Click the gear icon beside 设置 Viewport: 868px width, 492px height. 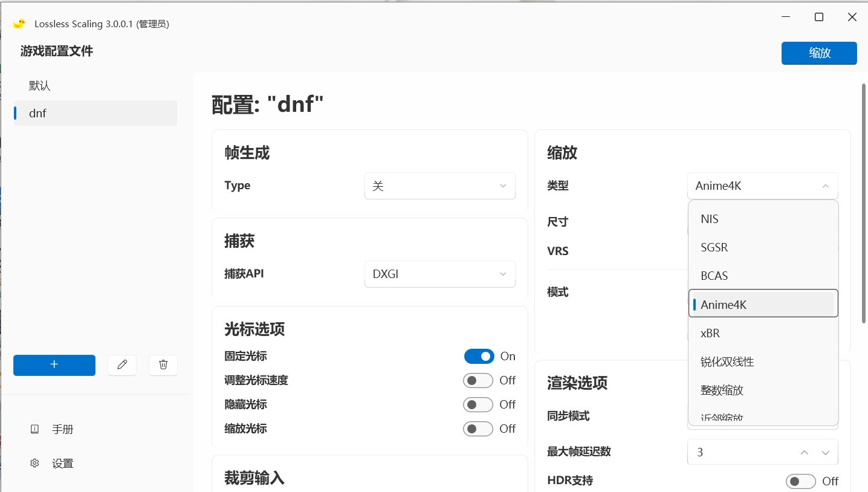click(34, 464)
